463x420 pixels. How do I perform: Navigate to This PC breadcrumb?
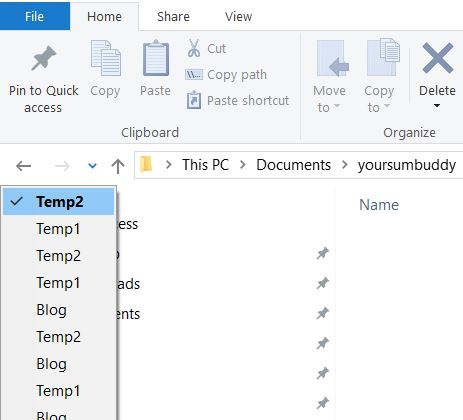click(205, 165)
